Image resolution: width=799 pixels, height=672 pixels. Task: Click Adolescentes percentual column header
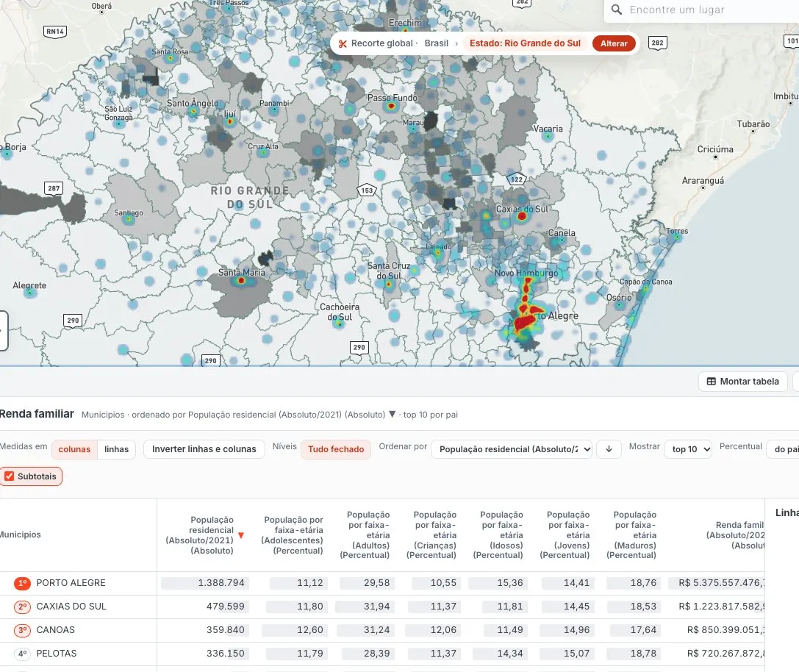point(292,535)
